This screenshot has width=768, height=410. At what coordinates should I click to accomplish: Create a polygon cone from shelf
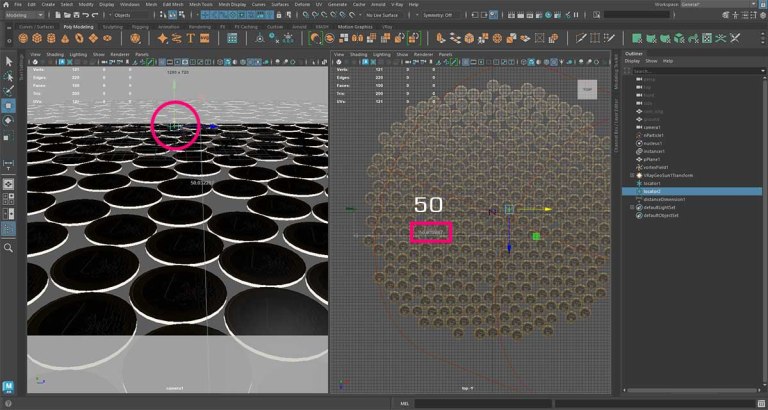pos(65,38)
